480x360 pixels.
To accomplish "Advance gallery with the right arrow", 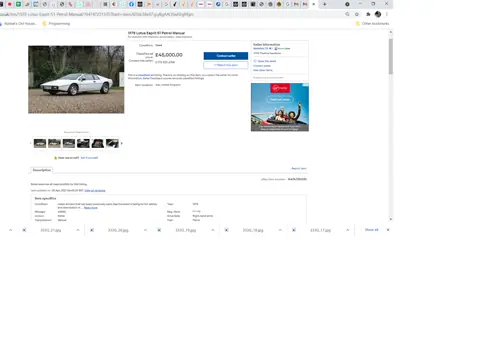I will [x=122, y=143].
